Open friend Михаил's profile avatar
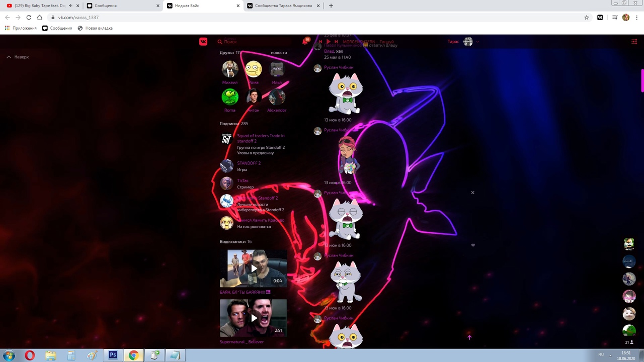Image resolution: width=644 pixels, height=362 pixels. coord(230,69)
